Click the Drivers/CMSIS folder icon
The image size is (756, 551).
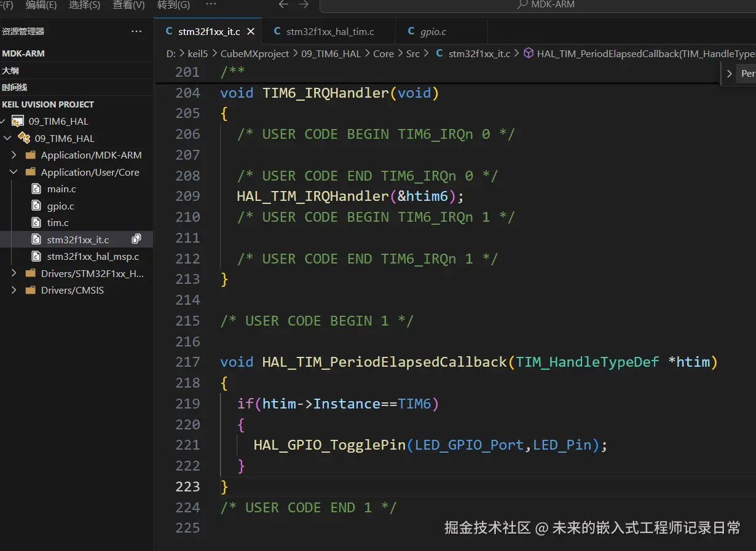click(30, 290)
